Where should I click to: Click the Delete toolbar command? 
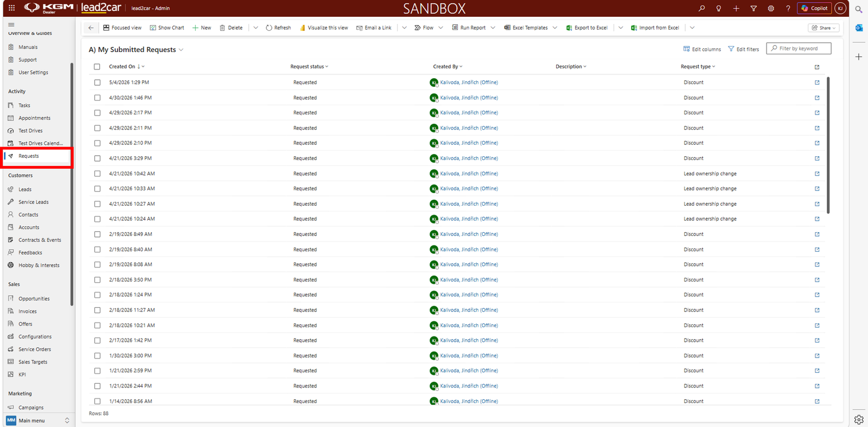(x=231, y=28)
